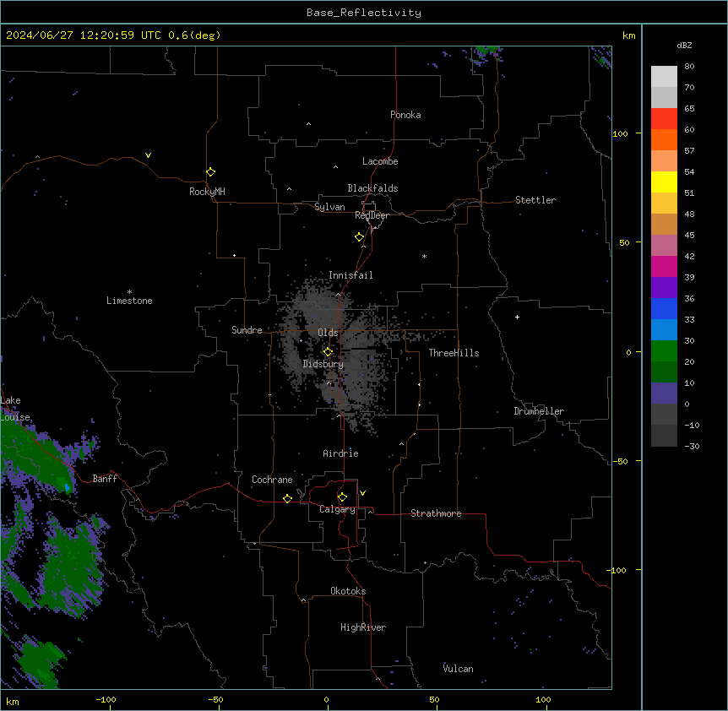Click the RedDeer city label
Image resolution: width=728 pixels, height=711 pixels.
[x=372, y=215]
